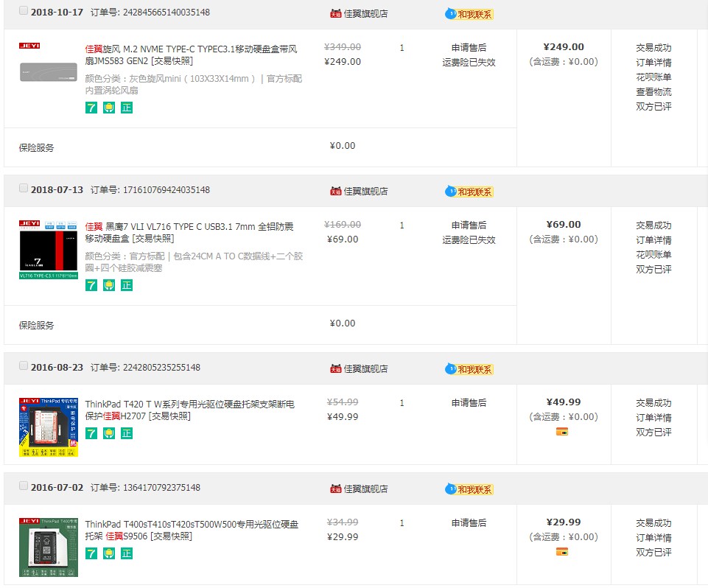Image resolution: width=708 pixels, height=588 pixels.
Task: Open 佳翼旗舰店 shop link for order 2016-08-23
Action: (x=365, y=368)
